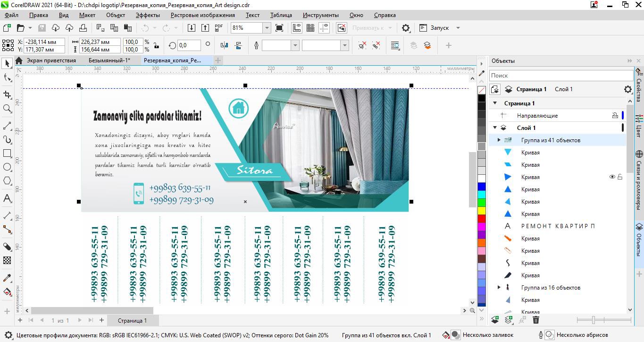
Task: Select the Transparency tool
Action: coord(7,260)
